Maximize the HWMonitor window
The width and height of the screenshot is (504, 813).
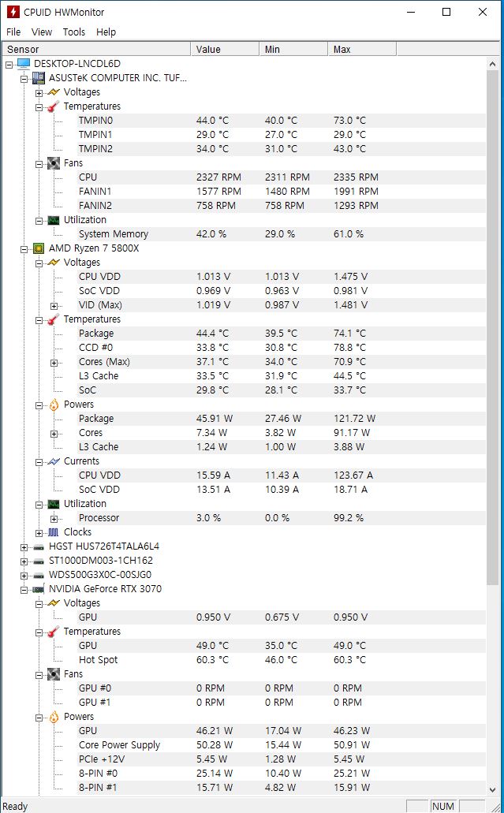(446, 12)
